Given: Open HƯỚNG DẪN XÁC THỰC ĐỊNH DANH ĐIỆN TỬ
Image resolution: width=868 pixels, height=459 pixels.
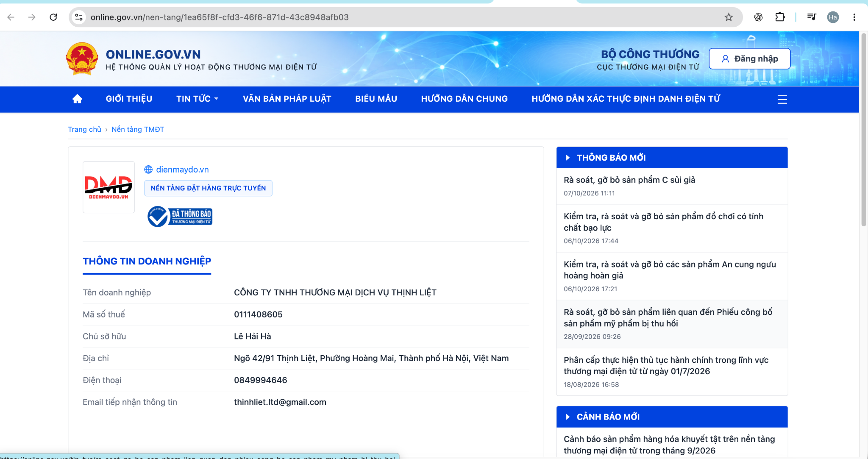Looking at the screenshot, I should [x=626, y=99].
